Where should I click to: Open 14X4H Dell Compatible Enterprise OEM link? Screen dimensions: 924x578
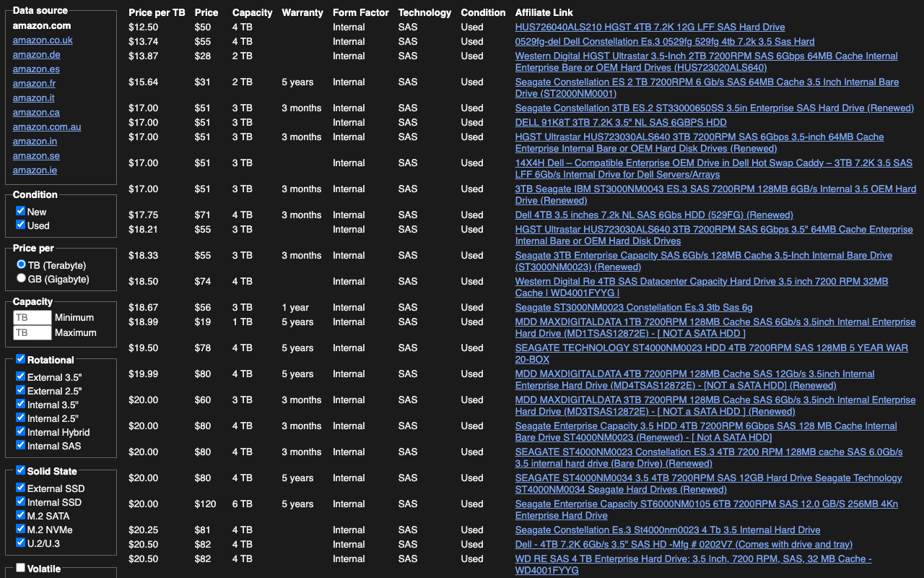click(714, 168)
